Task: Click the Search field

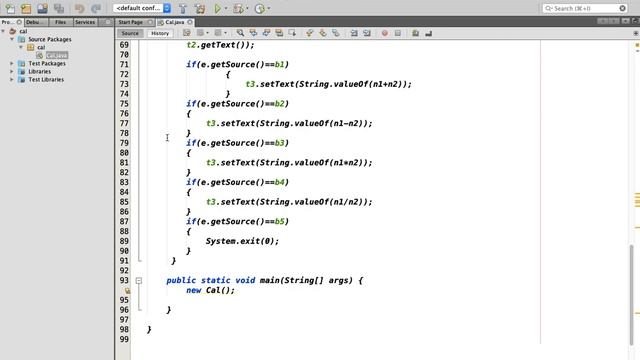Action: tap(584, 8)
